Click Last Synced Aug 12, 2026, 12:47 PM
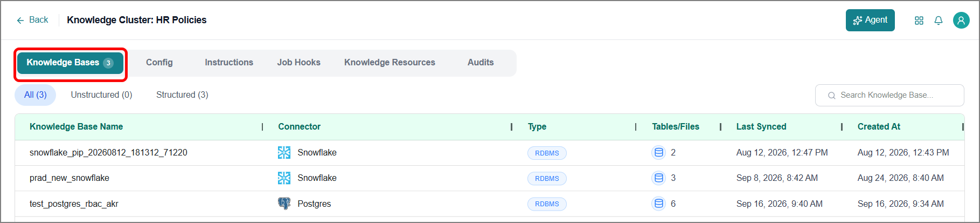 click(782, 153)
